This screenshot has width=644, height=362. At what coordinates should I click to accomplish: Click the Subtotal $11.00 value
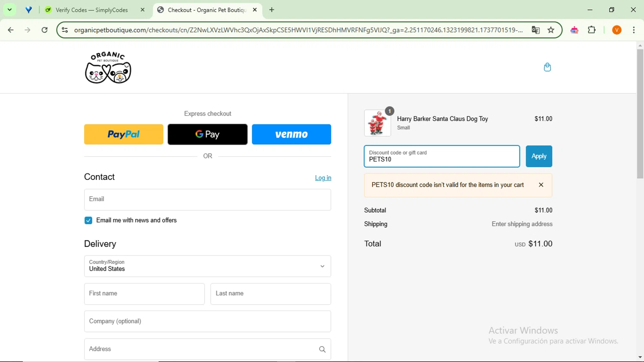click(544, 210)
